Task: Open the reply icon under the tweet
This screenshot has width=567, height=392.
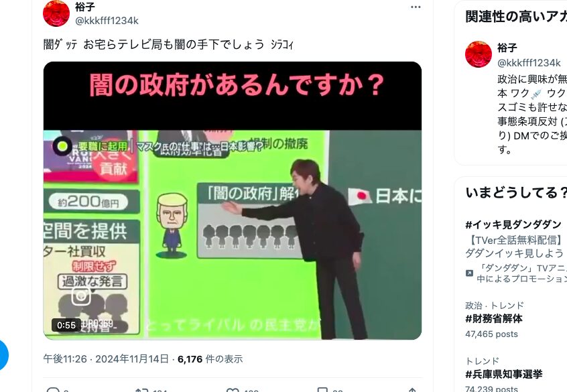Action: pos(53,390)
